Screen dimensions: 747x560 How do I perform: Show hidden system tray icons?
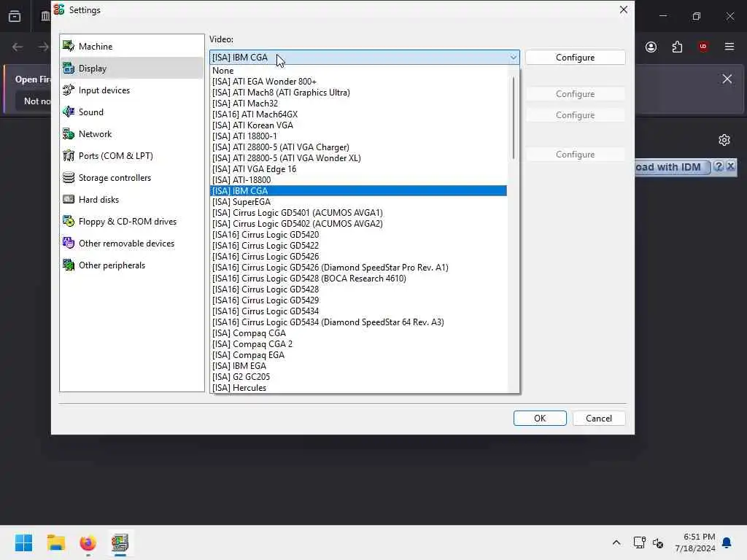pyautogui.click(x=616, y=542)
